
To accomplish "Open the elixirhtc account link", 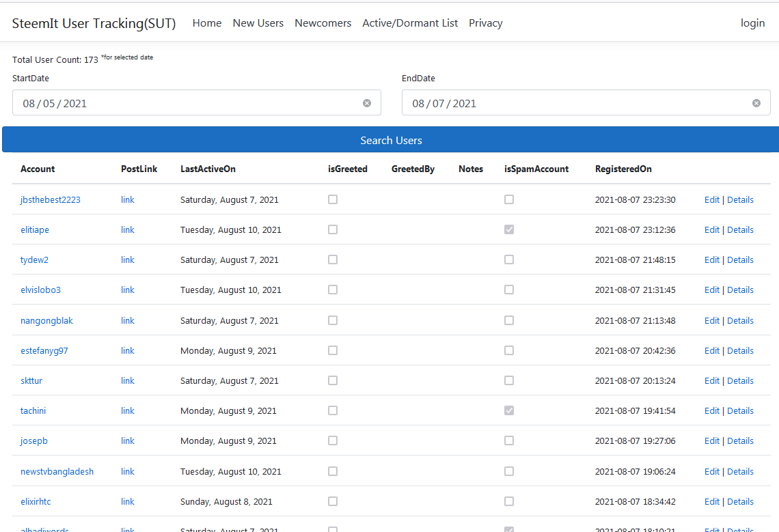I will (36, 502).
